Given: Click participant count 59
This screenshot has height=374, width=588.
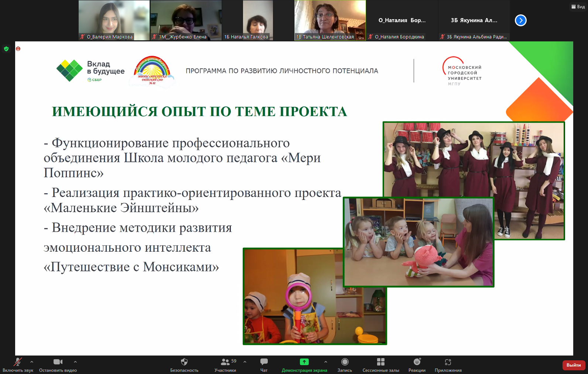Looking at the screenshot, I should 234,361.
